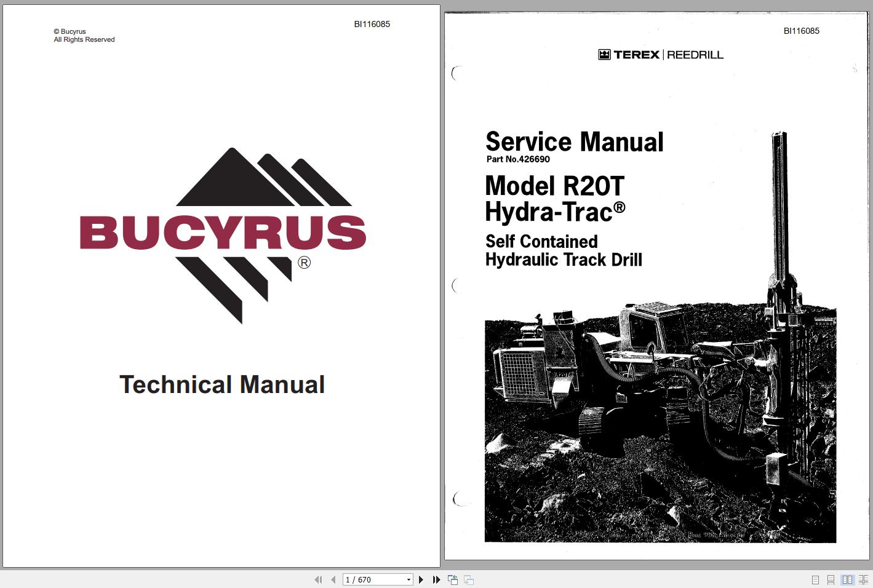
Task: Click the 'Service Manual' heading
Action: click(575, 141)
